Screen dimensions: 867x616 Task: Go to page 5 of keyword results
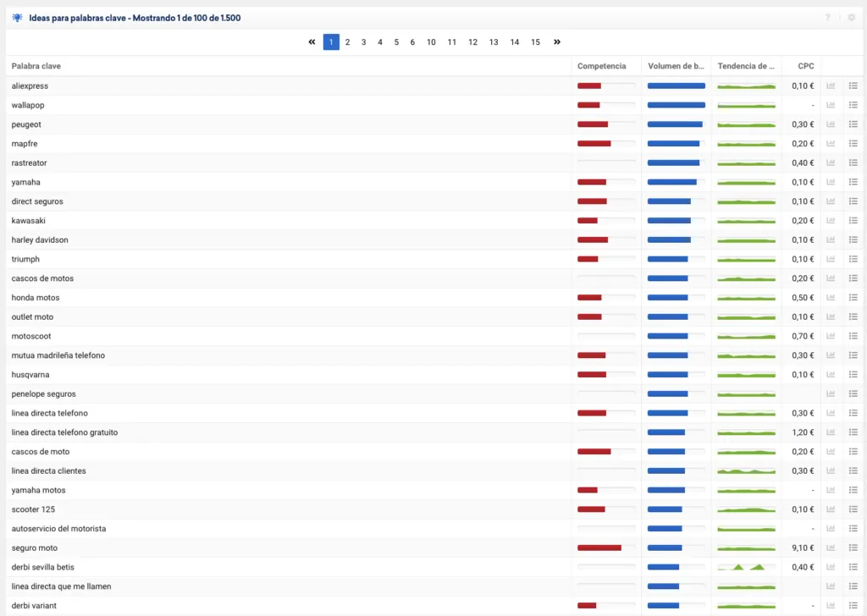[396, 42]
